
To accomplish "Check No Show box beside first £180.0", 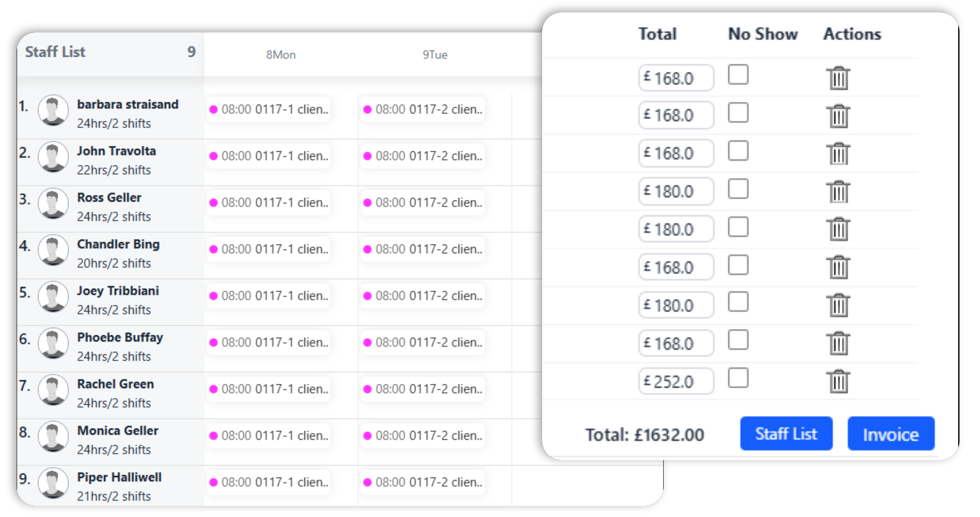I will point(738,189).
